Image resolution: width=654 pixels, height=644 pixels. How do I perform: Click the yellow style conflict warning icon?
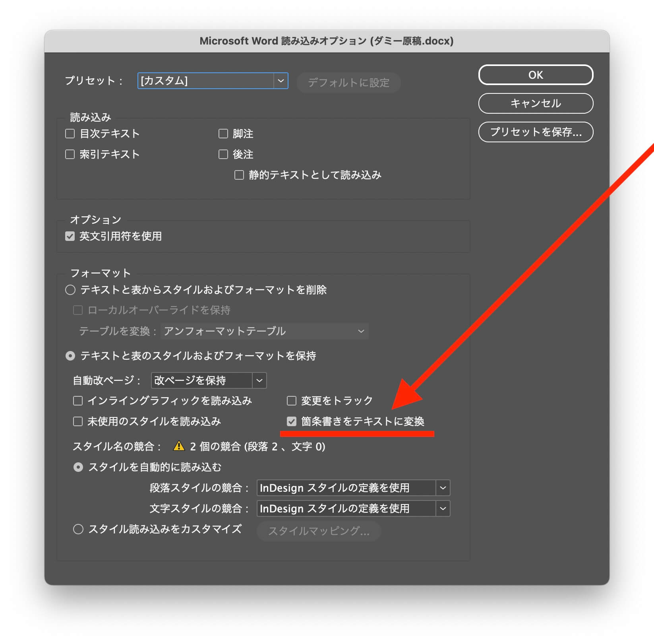(179, 446)
